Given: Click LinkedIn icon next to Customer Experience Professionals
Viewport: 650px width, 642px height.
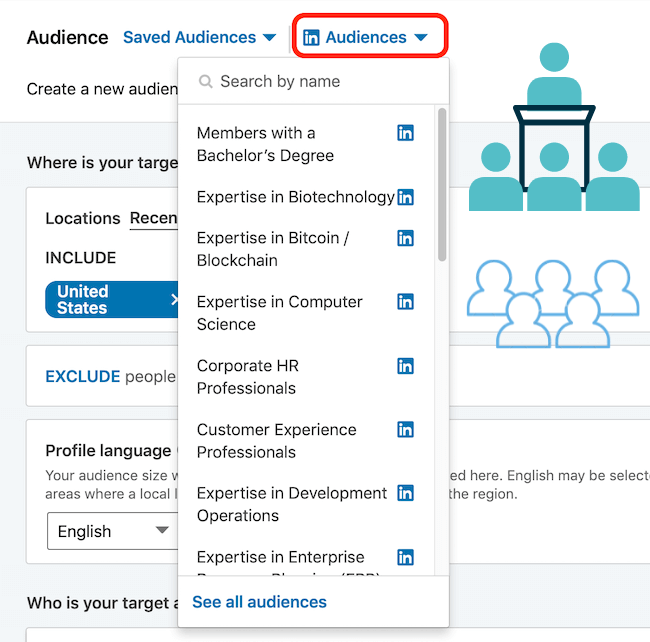Looking at the screenshot, I should point(405,430).
